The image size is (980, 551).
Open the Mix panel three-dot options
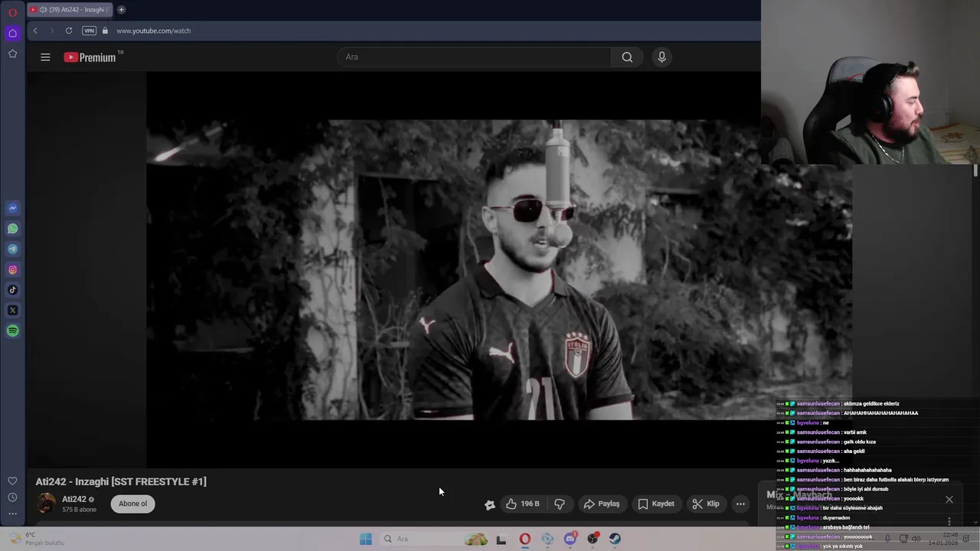pyautogui.click(x=949, y=521)
